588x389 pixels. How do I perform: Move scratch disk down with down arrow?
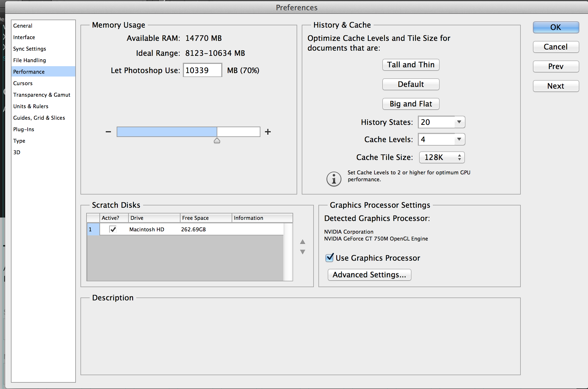coord(303,252)
